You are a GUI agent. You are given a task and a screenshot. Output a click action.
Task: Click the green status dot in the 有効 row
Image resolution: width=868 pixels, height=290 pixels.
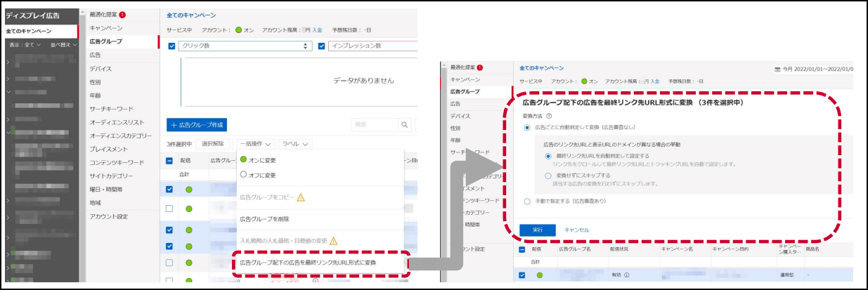coord(540,275)
